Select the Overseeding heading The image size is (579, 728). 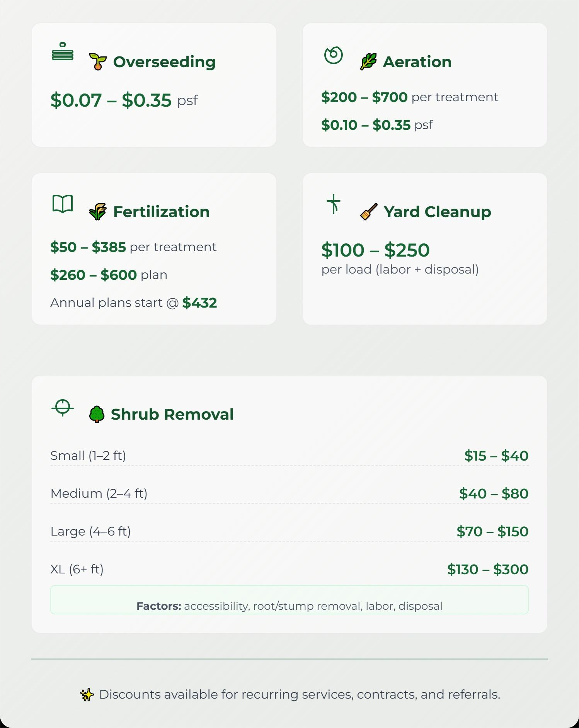164,62
